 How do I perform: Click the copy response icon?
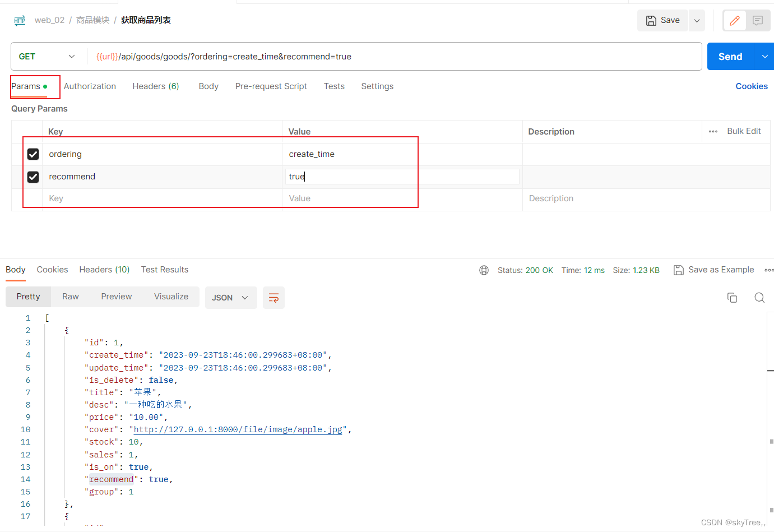point(732,298)
